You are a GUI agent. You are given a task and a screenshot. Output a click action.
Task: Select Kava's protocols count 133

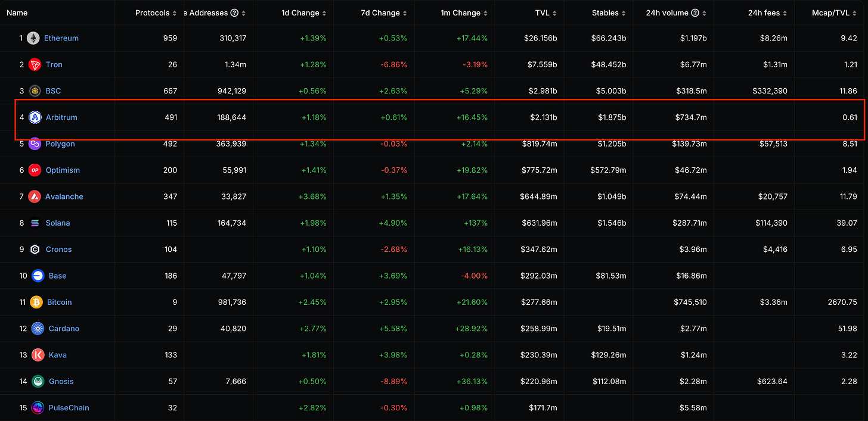[x=170, y=355]
